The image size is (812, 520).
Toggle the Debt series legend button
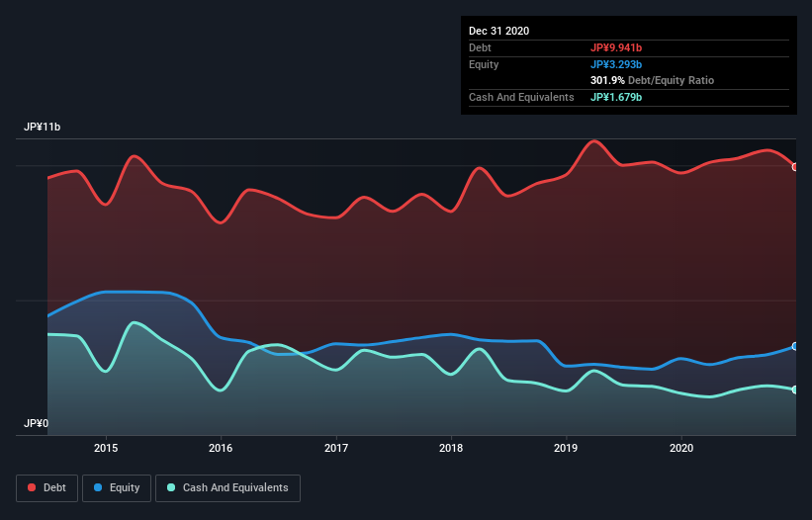47,488
